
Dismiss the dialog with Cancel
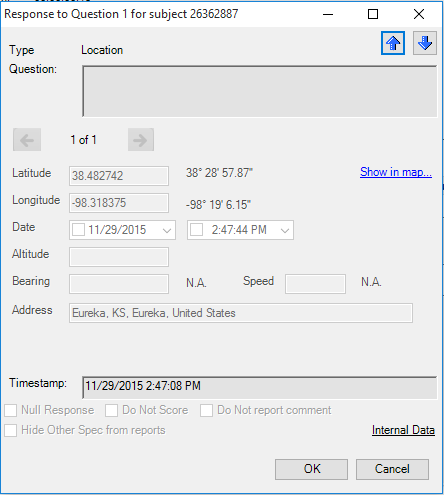pyautogui.click(x=392, y=469)
